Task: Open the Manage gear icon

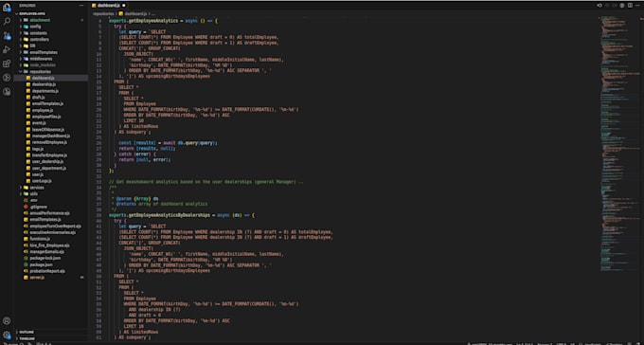Action: (7, 336)
